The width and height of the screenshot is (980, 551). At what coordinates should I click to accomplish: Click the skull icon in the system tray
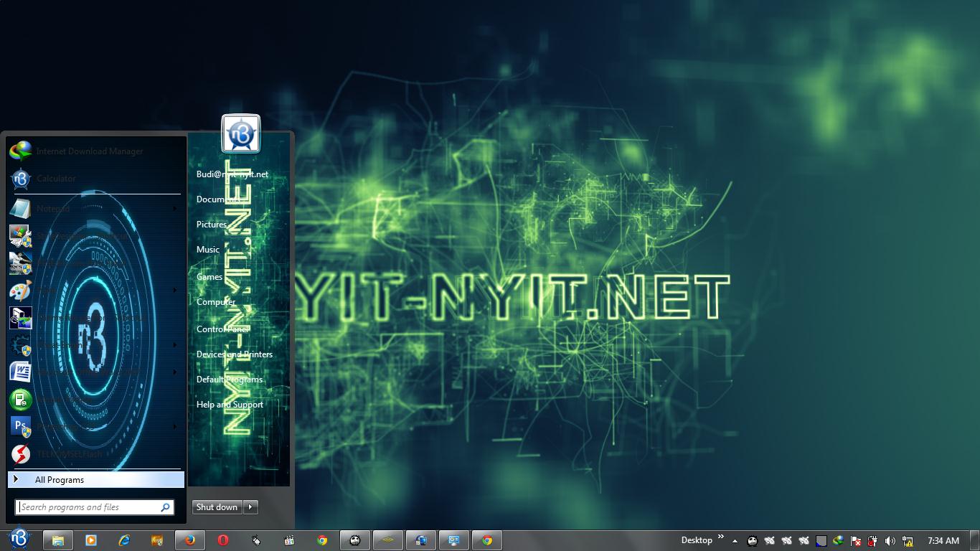[752, 541]
